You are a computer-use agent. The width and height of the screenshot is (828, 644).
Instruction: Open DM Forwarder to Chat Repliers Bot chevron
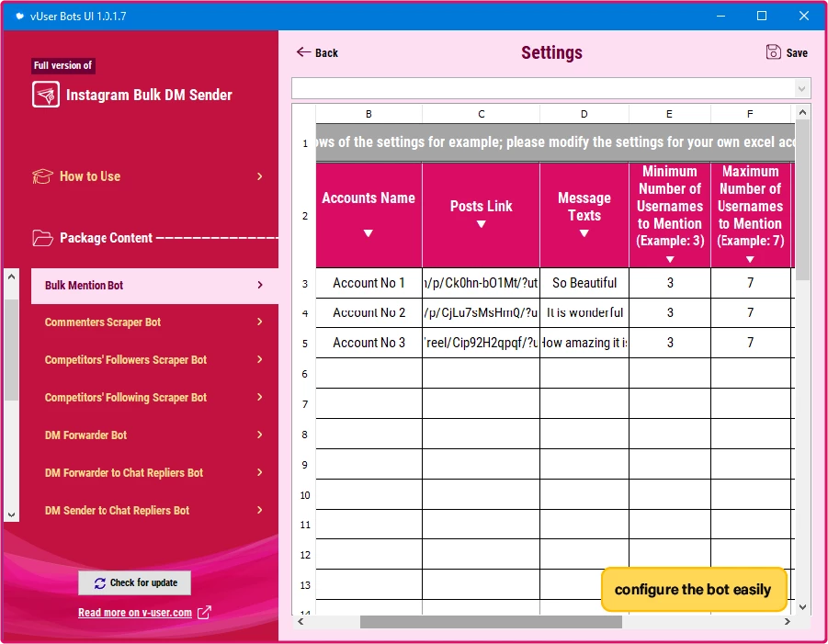pyautogui.click(x=260, y=472)
